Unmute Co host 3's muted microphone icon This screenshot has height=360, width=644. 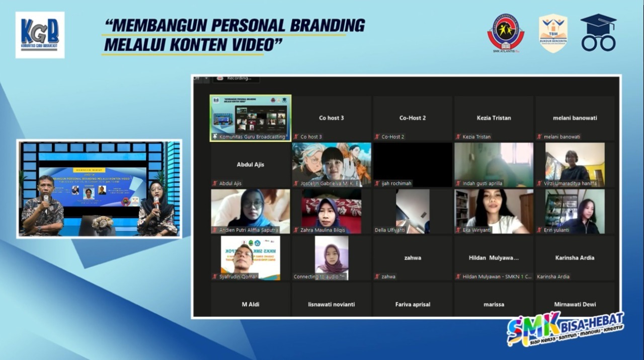click(x=296, y=136)
